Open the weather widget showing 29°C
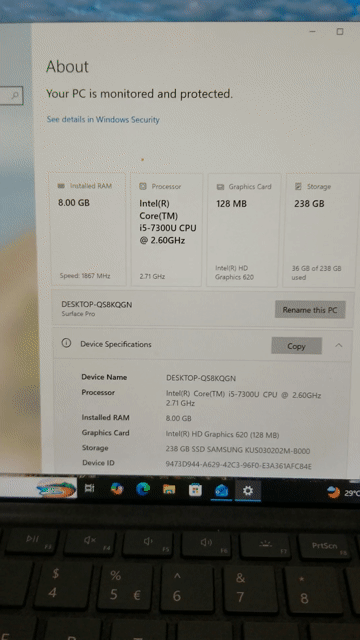The image size is (360, 640). click(343, 492)
